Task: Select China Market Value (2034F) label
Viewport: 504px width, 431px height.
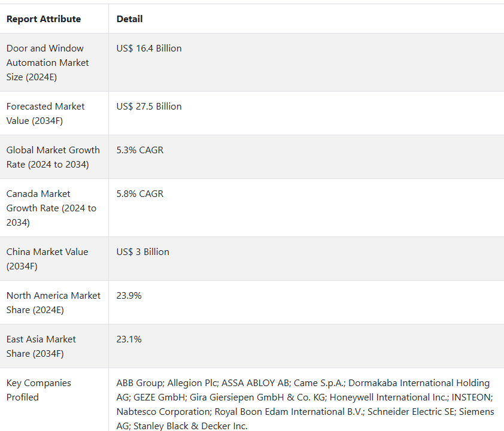Action: point(47,259)
